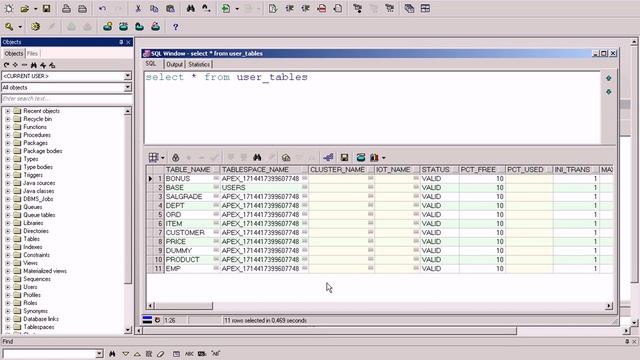
Task: Open the Statistics tab in SQL Window
Action: tap(199, 64)
